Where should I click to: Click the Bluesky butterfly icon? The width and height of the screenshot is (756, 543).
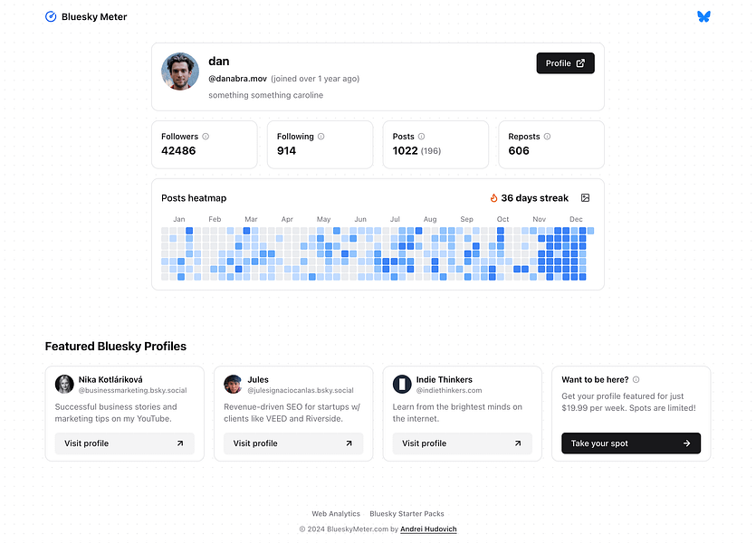click(x=703, y=16)
